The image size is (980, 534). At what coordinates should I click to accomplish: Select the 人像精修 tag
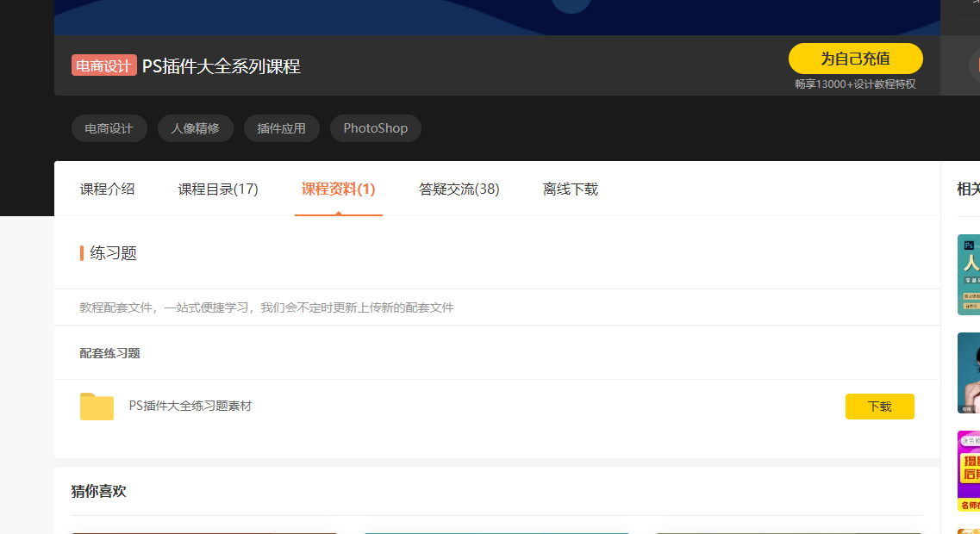tap(195, 127)
